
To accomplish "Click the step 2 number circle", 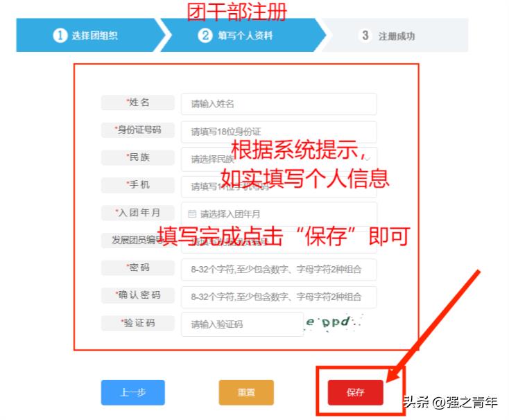I will point(205,36).
